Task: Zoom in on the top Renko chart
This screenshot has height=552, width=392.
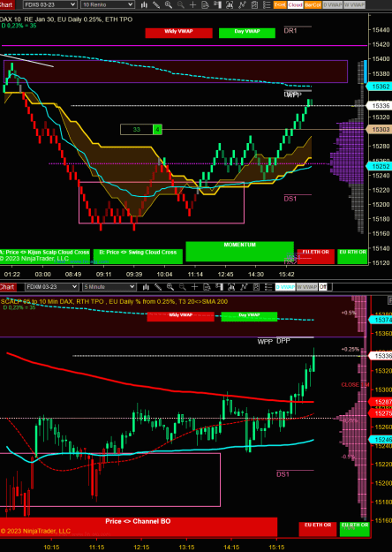Action: 169,4
